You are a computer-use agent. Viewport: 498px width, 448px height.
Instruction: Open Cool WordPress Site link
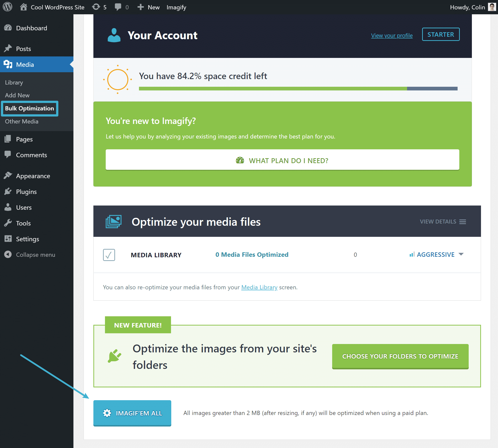(57, 7)
